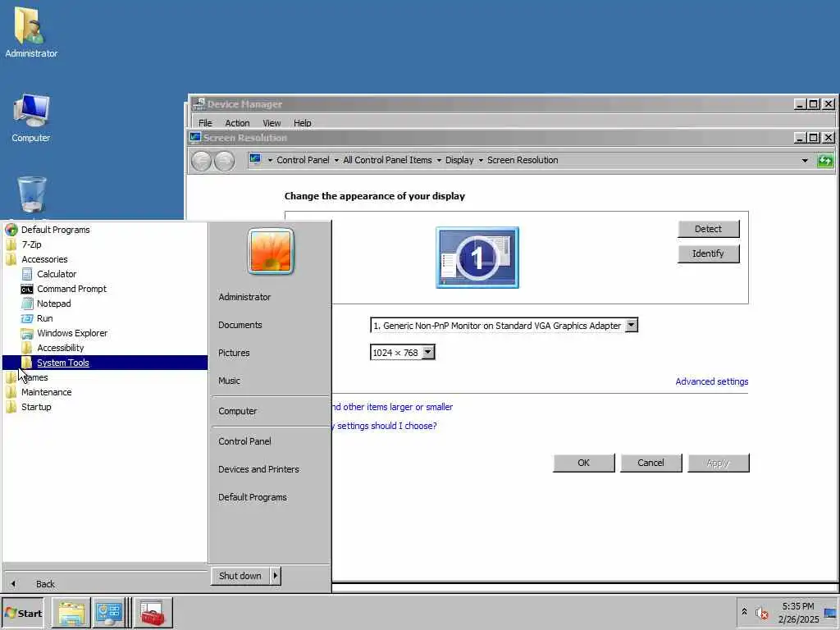Open the display monitor dropdown
Screen dimensions: 840x630
[x=632, y=325]
